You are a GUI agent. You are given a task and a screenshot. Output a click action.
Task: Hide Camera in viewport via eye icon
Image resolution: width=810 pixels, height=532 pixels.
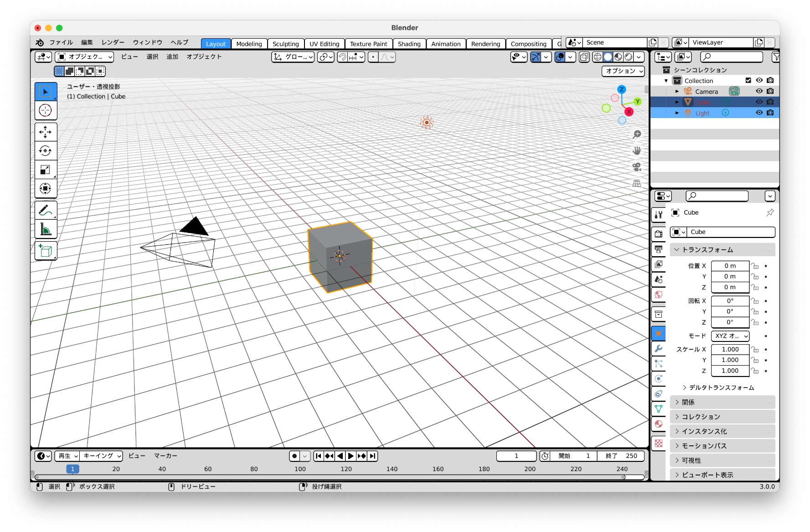coord(759,91)
